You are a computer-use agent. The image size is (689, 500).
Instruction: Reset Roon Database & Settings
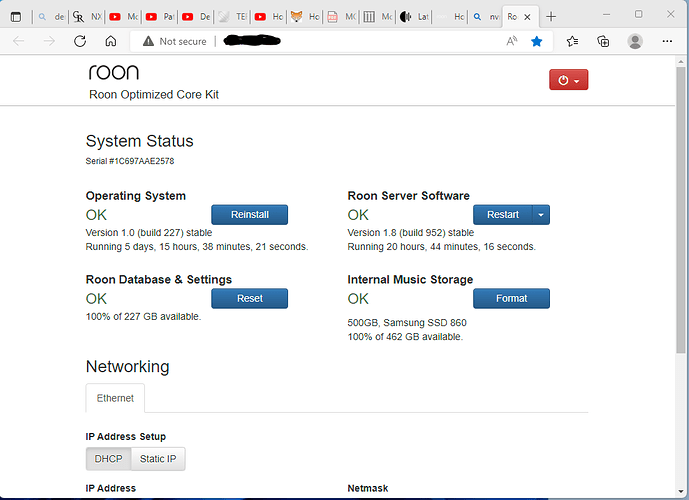pyautogui.click(x=249, y=298)
